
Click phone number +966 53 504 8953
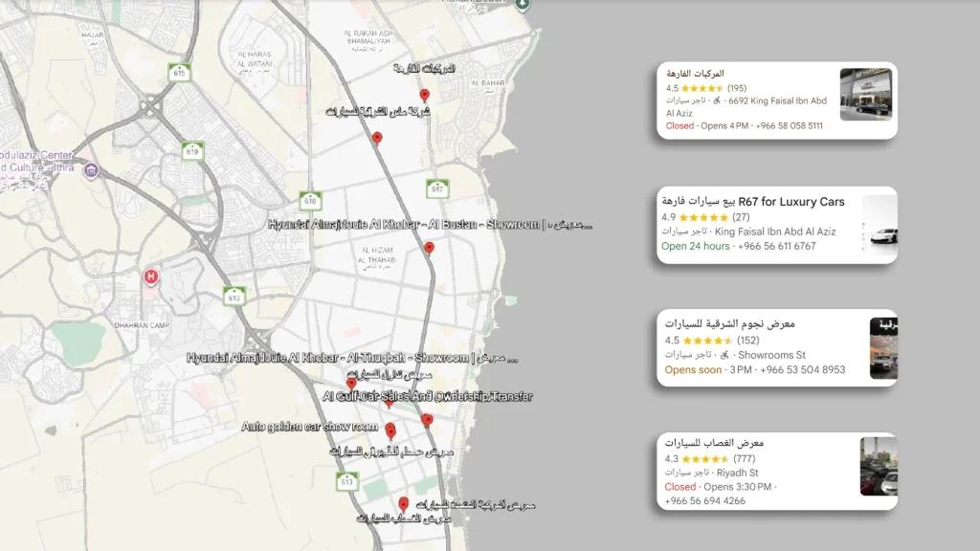click(803, 370)
